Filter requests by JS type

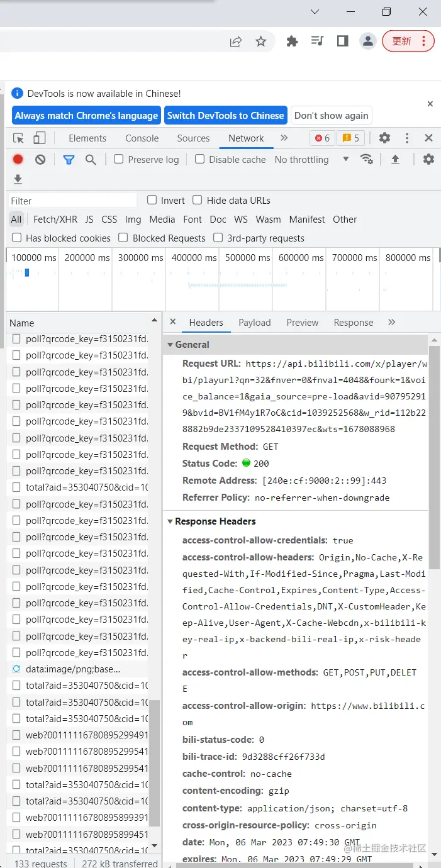click(x=89, y=220)
